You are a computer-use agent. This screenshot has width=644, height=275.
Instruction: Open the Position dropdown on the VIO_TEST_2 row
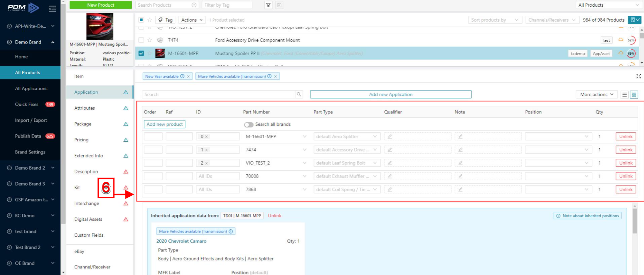558,163
